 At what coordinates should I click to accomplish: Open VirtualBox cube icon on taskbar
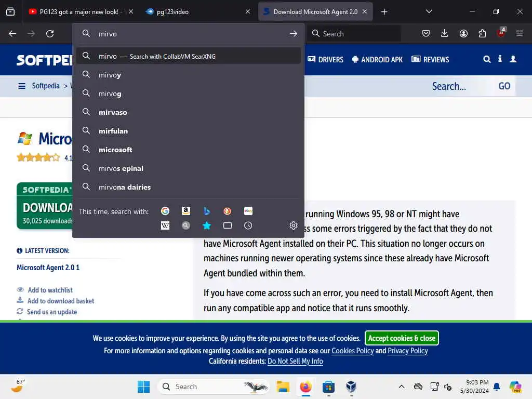(351, 387)
